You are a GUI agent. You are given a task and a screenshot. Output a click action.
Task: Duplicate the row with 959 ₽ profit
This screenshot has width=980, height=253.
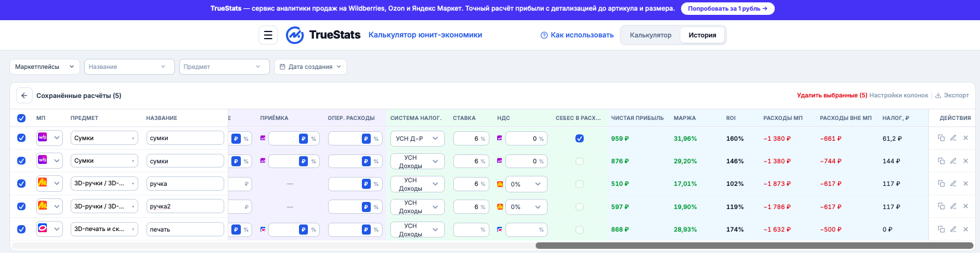[x=941, y=138]
